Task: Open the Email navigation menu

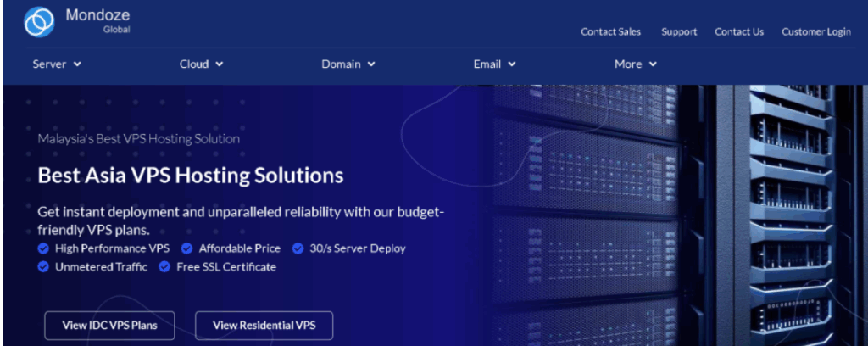Action: coord(493,64)
